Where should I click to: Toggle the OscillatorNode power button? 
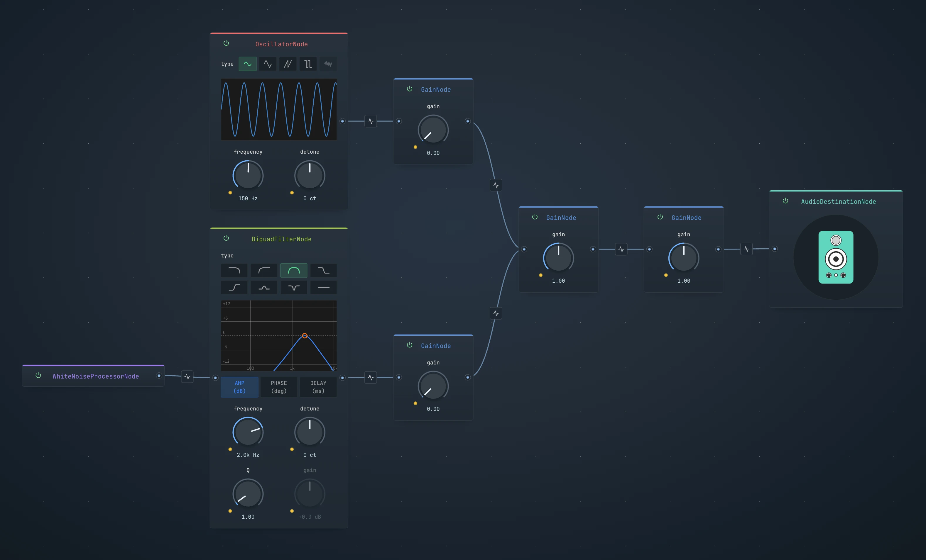(x=226, y=43)
